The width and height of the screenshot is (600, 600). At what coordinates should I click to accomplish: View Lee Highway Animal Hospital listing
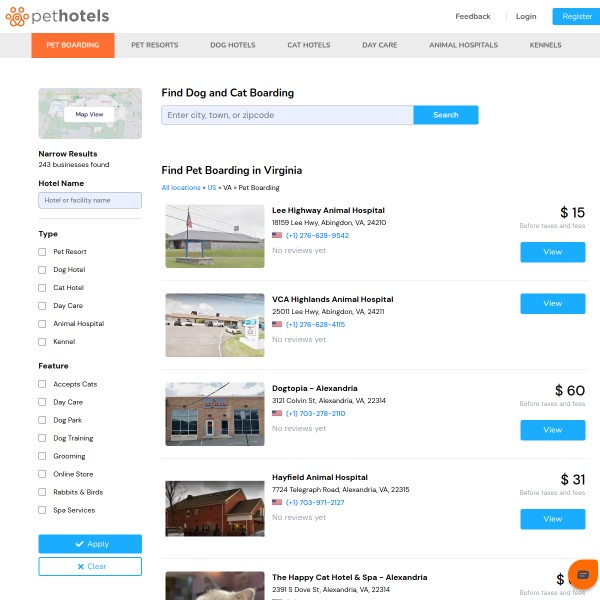tap(553, 252)
